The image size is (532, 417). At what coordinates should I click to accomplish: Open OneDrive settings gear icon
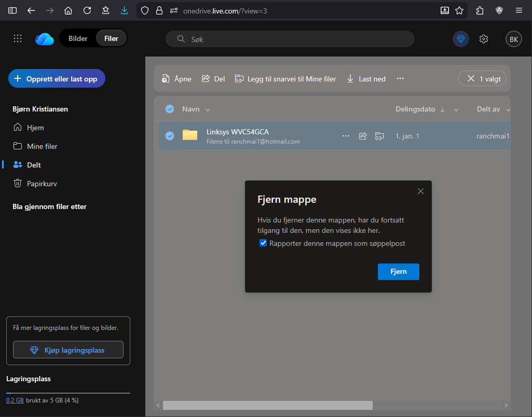[484, 39]
